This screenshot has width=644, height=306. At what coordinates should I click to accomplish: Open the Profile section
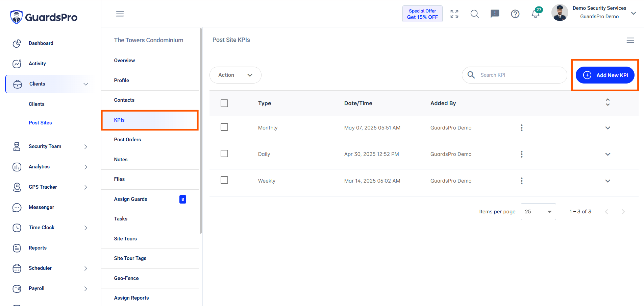click(150, 80)
